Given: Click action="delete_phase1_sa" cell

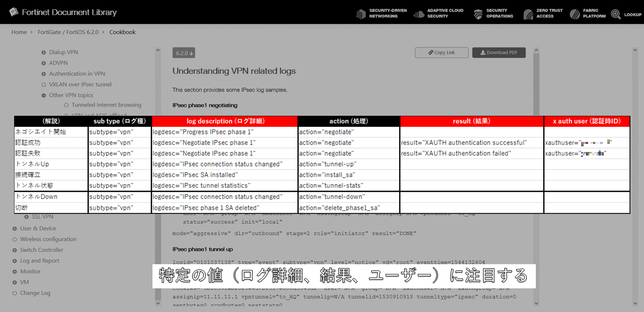Looking at the screenshot, I should (349, 208).
